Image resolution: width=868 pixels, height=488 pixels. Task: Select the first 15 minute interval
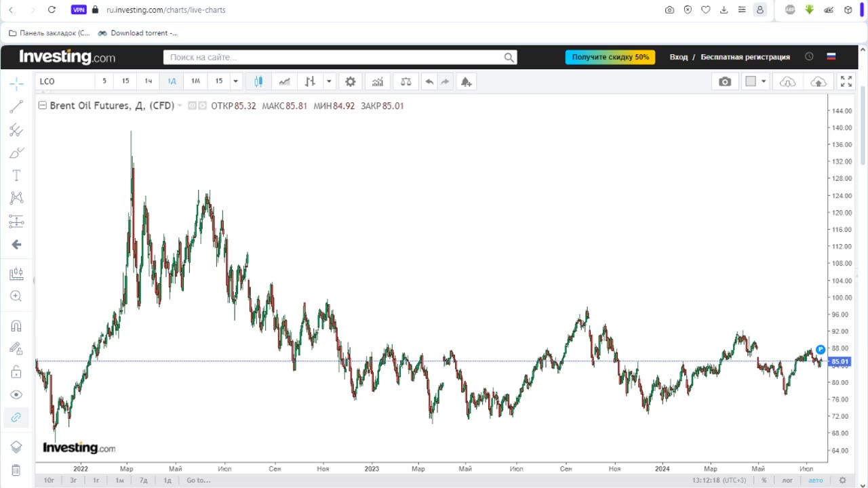(125, 81)
